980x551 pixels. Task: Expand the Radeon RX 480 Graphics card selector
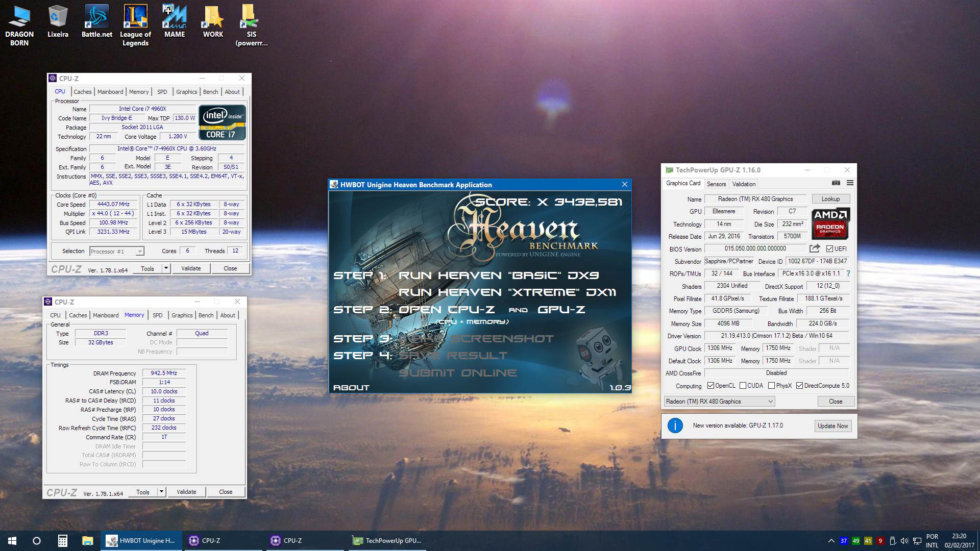pyautogui.click(x=719, y=402)
